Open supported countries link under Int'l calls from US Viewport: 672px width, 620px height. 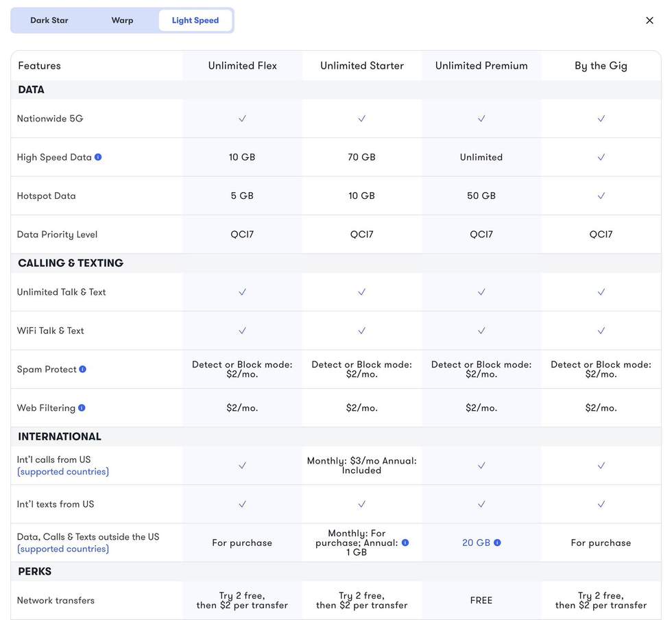[x=63, y=472]
